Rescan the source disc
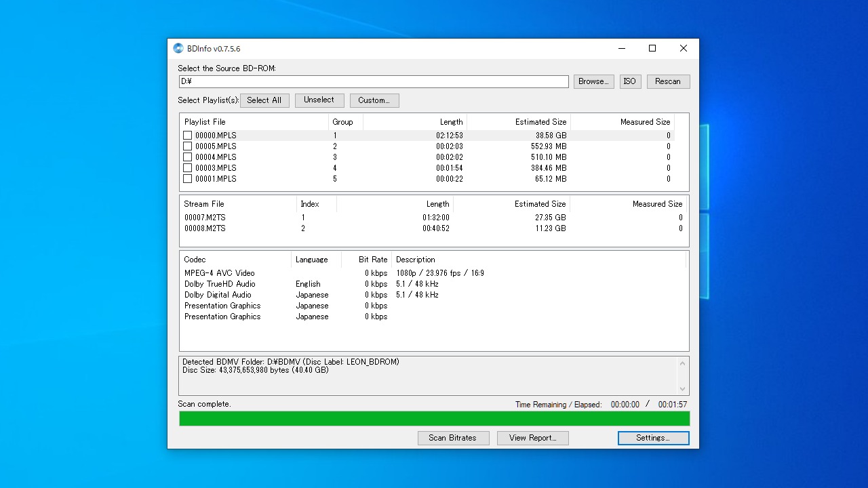 (x=668, y=81)
